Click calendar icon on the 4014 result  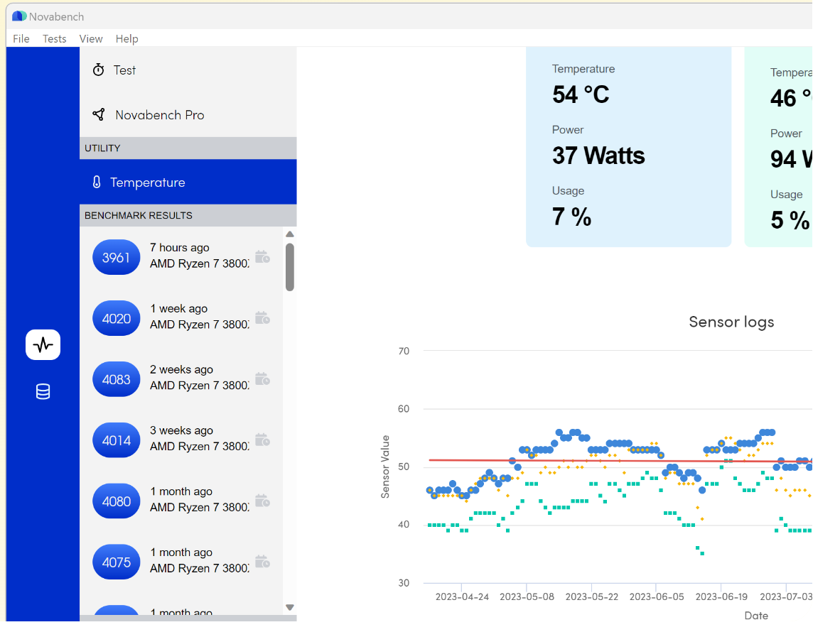click(262, 440)
